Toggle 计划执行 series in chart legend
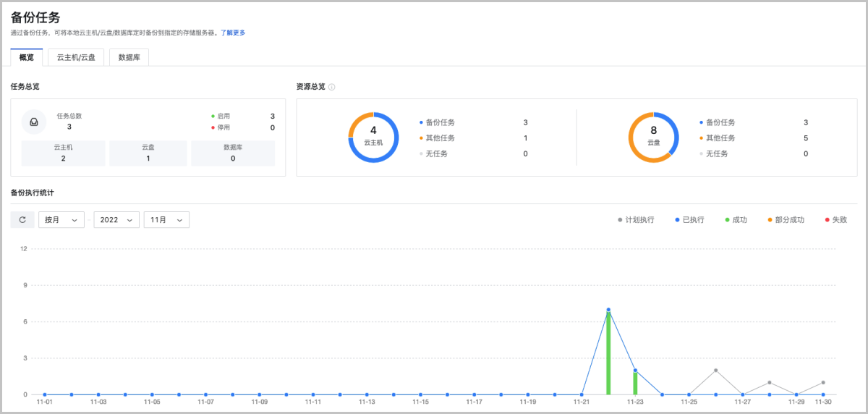 [x=636, y=220]
